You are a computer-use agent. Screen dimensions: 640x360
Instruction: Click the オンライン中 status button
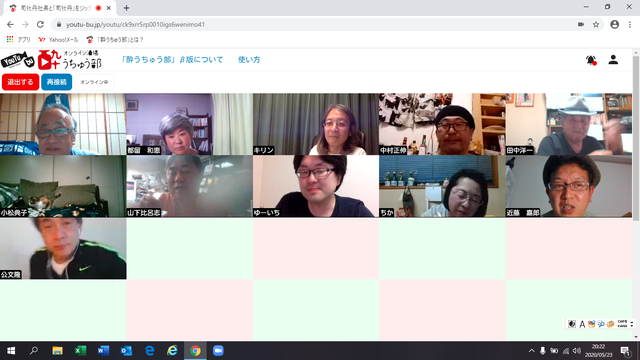pos(94,82)
